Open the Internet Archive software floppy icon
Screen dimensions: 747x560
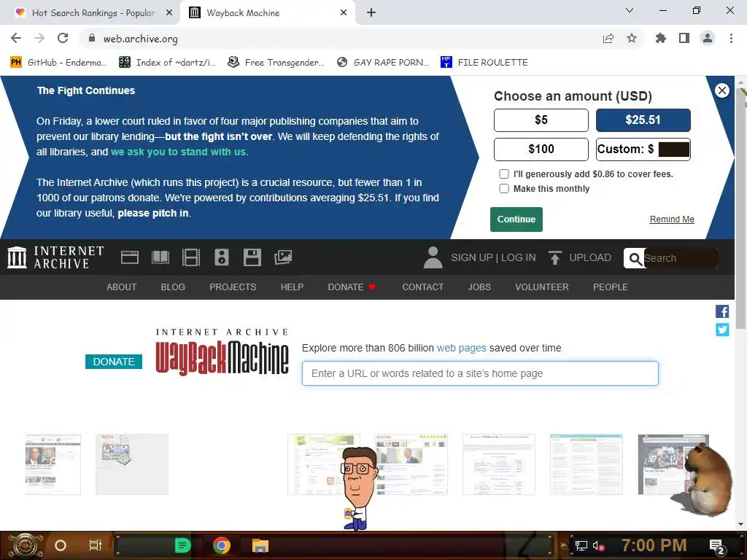point(252,257)
